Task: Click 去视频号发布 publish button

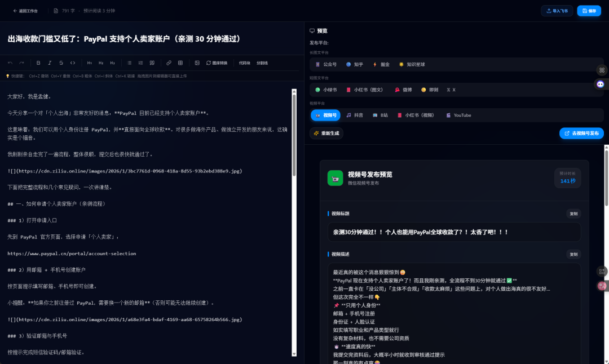Action: click(581, 133)
